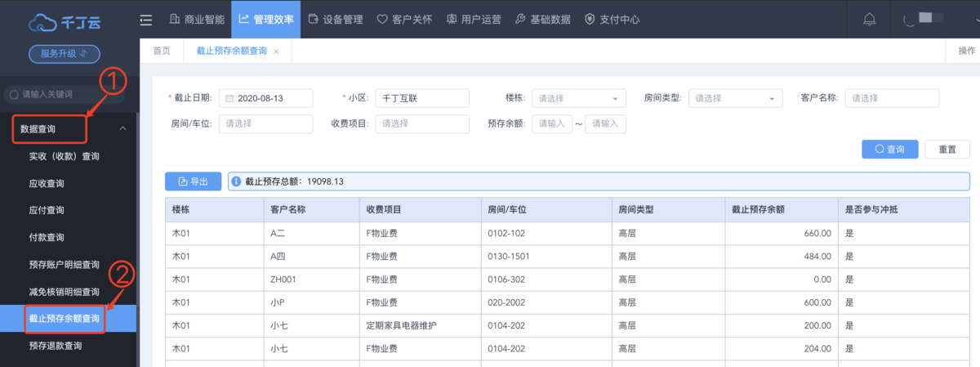
Task: Click customer cell A二
Action: pos(278,233)
